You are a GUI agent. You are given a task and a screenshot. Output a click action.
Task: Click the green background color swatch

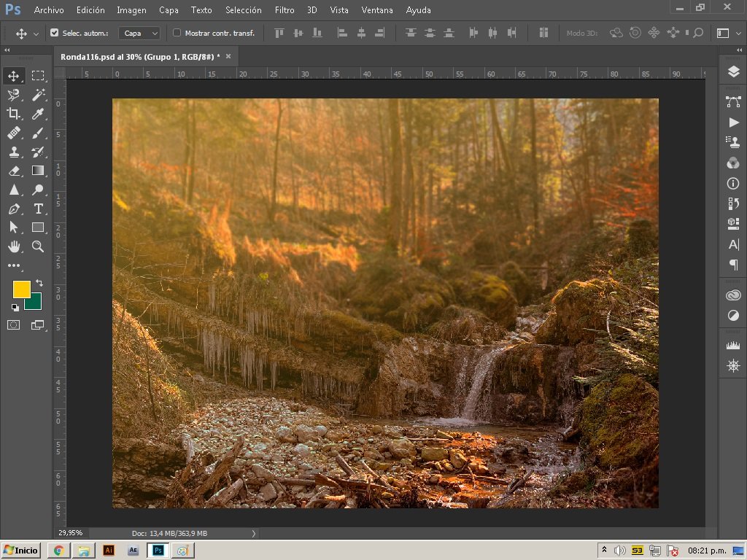pyautogui.click(x=36, y=303)
